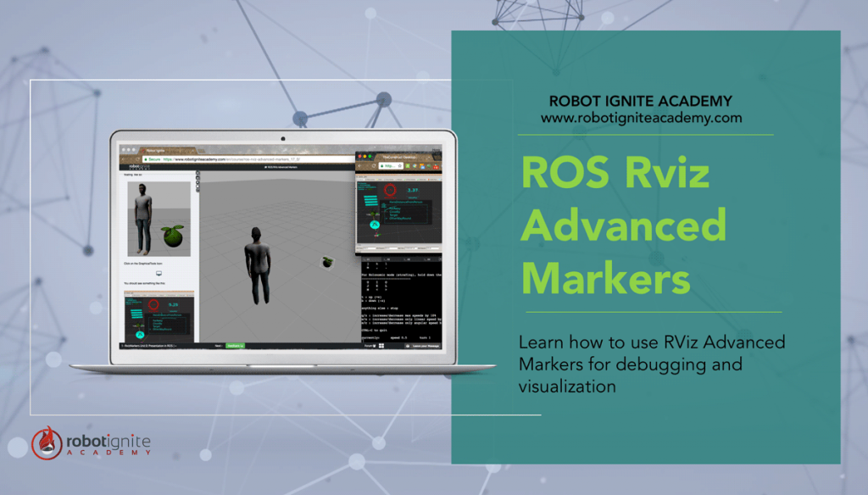Screen dimensions: 868x495
Task: Click the red circular gauge in RViz popup
Action: coord(387,192)
